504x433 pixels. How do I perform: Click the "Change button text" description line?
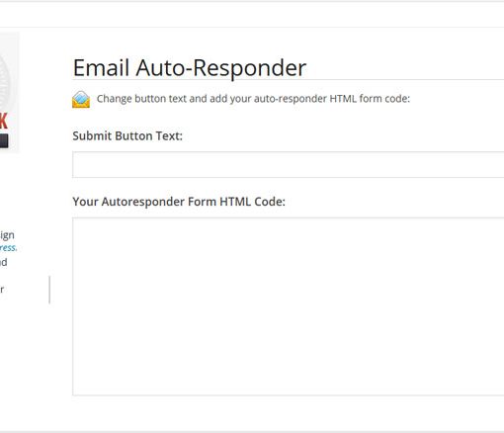coord(253,99)
